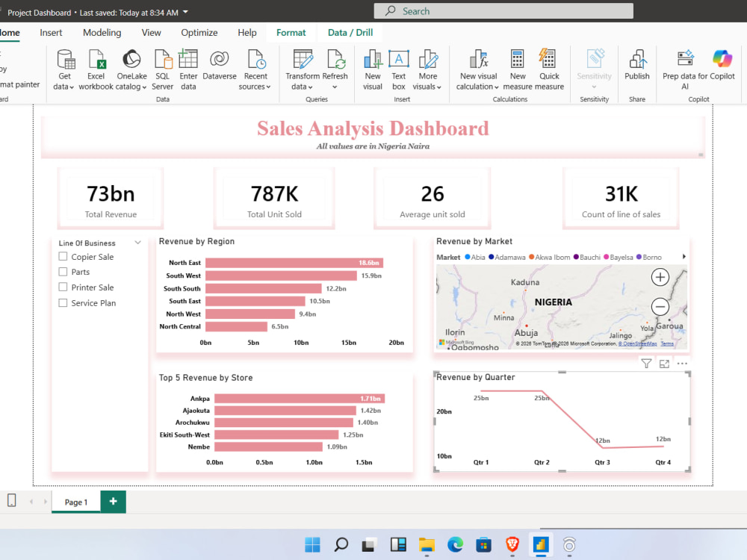
Task: Open the Modeling ribbon tab
Action: pos(102,33)
